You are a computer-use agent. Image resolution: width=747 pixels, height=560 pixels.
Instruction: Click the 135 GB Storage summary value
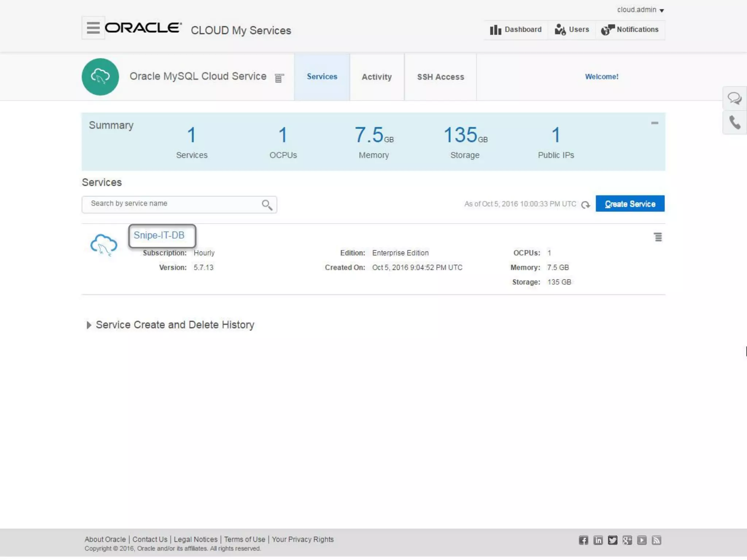(465, 135)
